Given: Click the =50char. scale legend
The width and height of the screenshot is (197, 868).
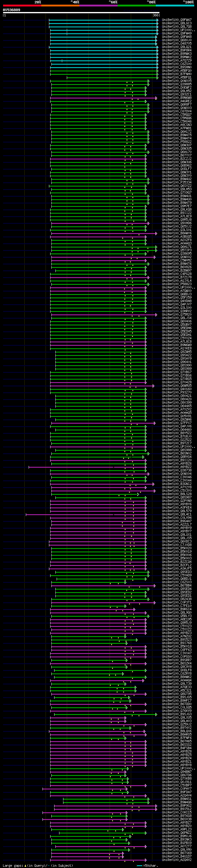Looking at the screenshot, I should click(147, 865).
